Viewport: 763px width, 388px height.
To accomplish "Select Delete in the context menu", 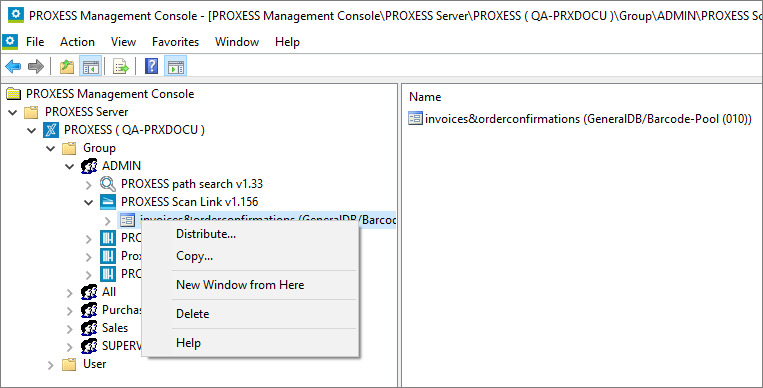I will click(193, 314).
